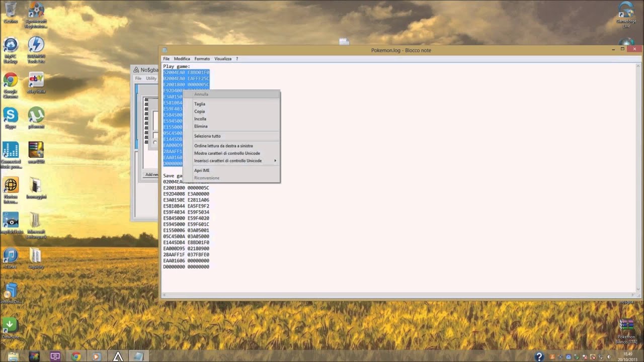Open Notepad Modifica menu

click(x=182, y=59)
